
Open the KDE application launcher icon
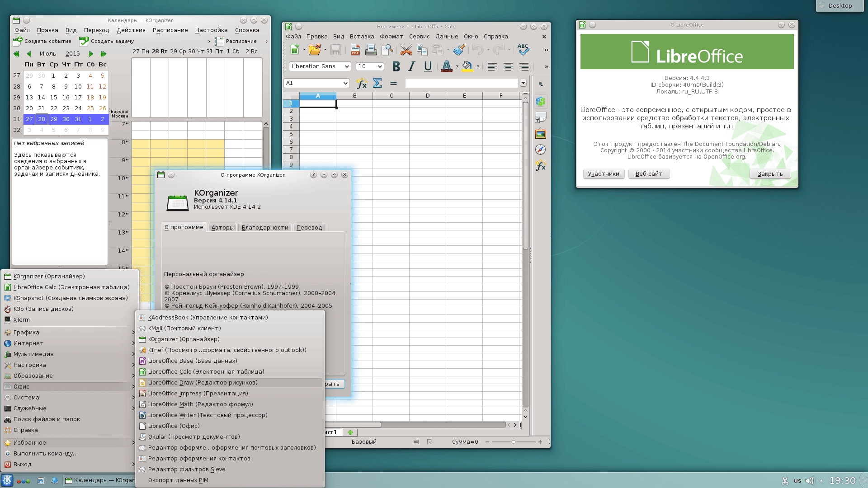pos(7,480)
